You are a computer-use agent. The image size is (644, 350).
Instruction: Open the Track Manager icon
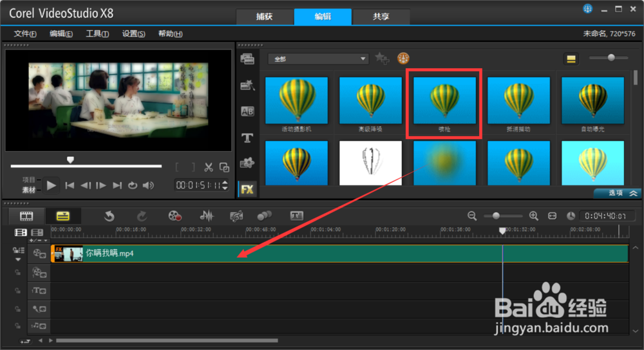[37, 233]
